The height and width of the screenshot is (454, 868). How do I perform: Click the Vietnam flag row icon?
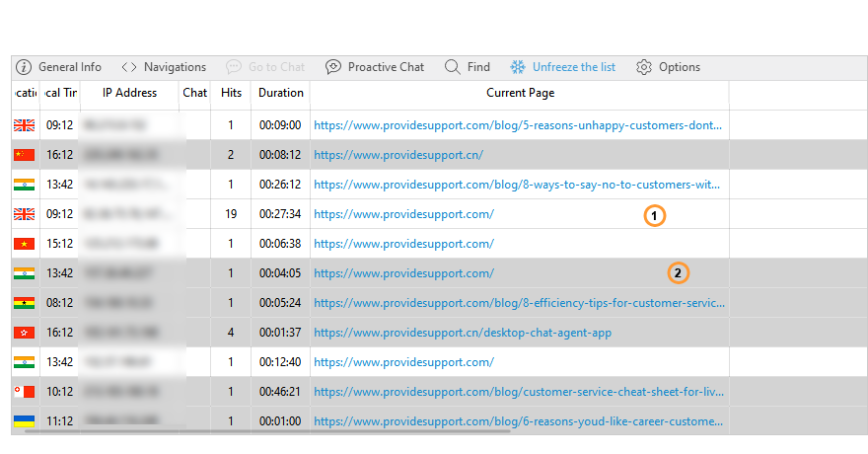24,244
